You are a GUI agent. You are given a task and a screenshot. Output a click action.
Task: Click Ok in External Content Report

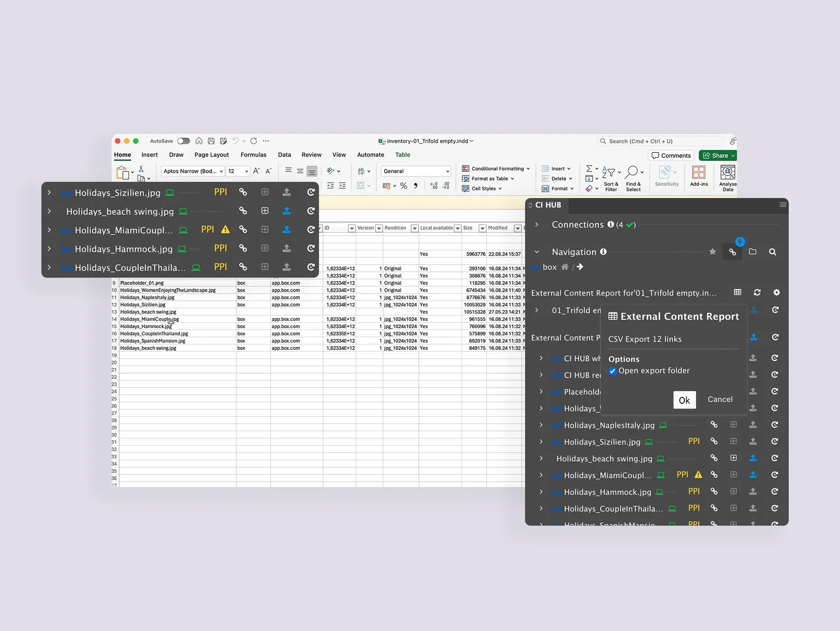click(684, 400)
